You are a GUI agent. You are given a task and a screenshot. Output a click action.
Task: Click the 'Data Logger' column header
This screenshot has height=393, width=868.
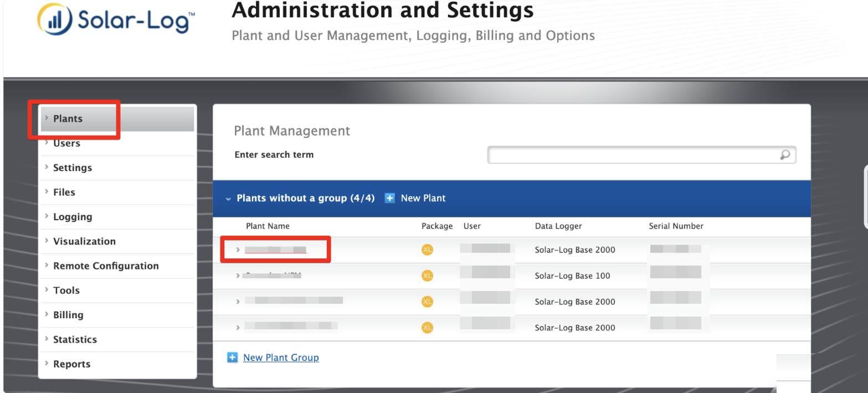pos(558,226)
